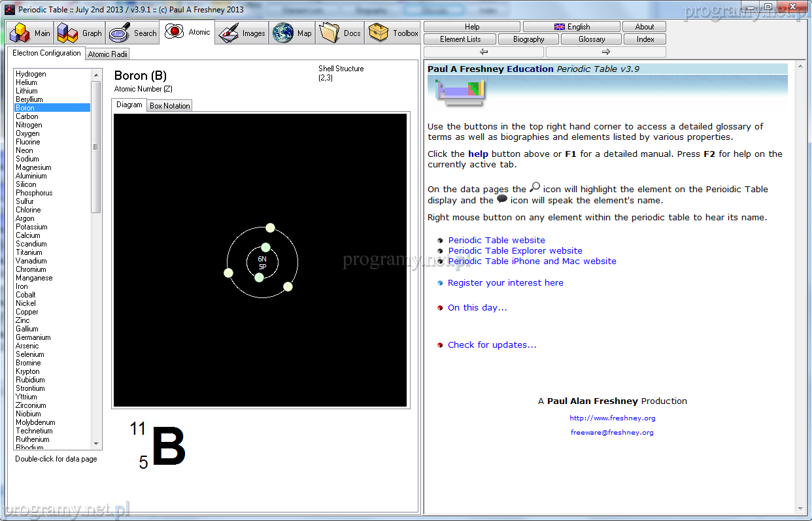Open the Map globe icon
The image size is (812, 521).
coord(283,33)
